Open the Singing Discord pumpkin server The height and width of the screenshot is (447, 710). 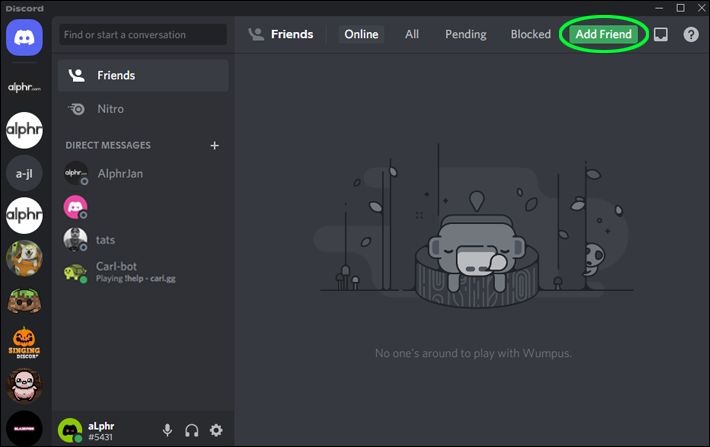pyautogui.click(x=24, y=343)
